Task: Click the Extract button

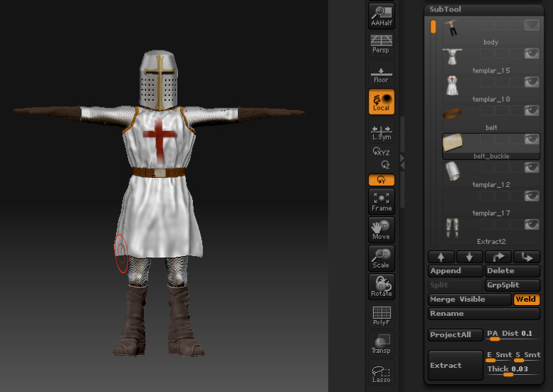Action: tap(455, 365)
